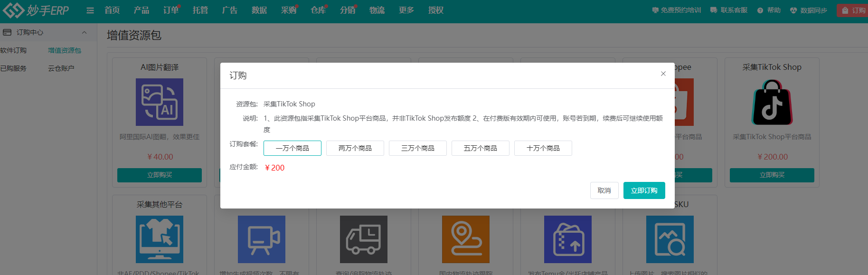Open the 产品 menu

coord(142,10)
